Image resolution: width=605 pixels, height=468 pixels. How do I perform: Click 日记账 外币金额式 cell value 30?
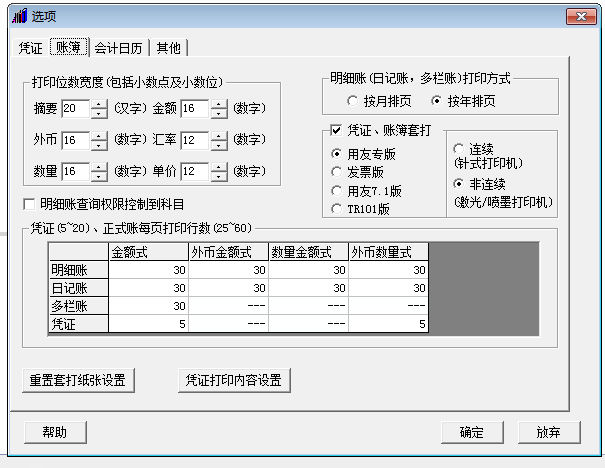tap(228, 288)
